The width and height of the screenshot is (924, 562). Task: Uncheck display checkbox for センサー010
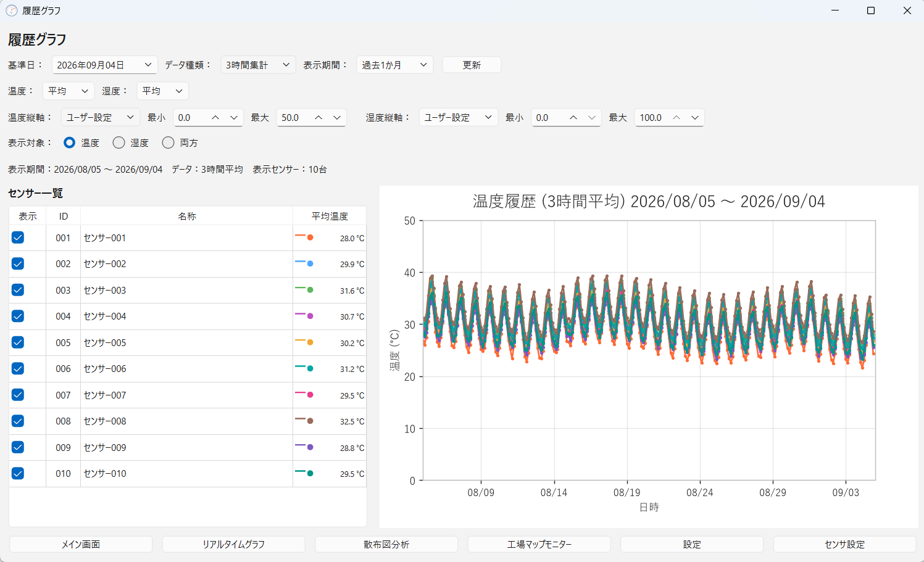pyautogui.click(x=18, y=473)
